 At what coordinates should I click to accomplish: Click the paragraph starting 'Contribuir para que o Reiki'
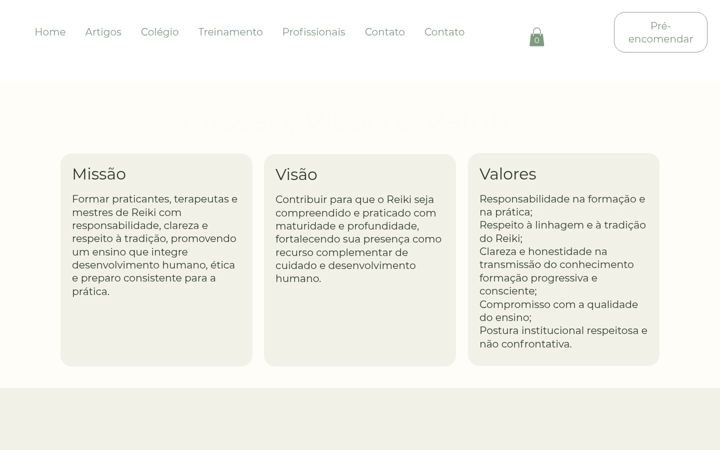pyautogui.click(x=358, y=239)
